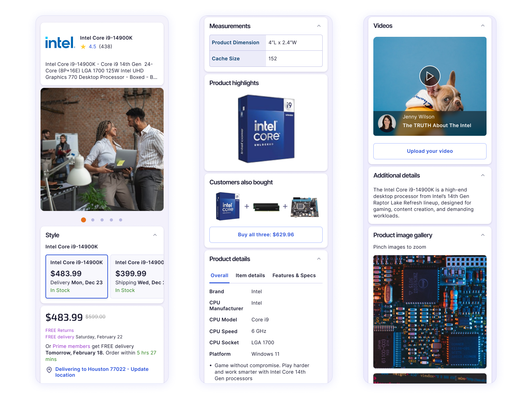
Task: Click the LGA 1700 socket value
Action: 263,343
